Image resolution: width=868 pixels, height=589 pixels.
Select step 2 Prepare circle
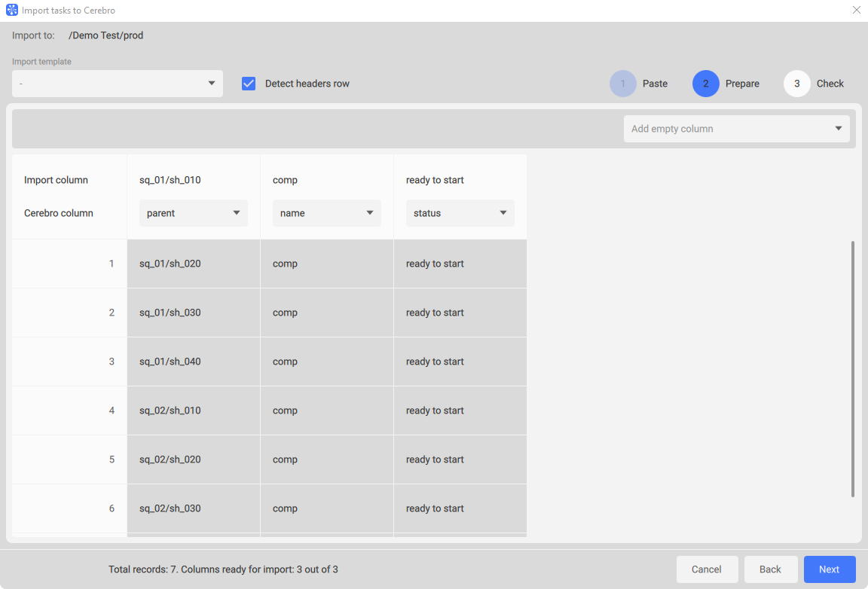tap(706, 84)
